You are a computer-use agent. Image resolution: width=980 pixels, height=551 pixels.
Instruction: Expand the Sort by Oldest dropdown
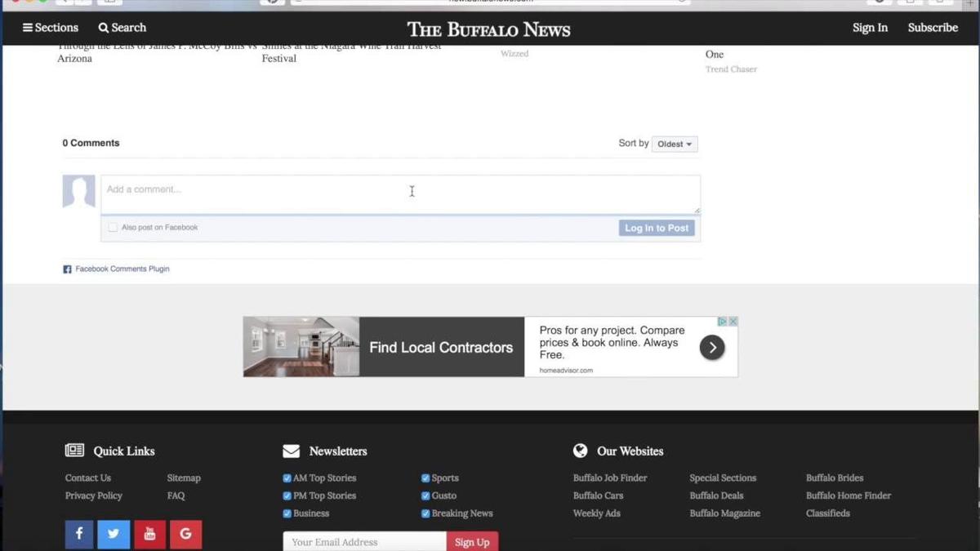pos(675,144)
